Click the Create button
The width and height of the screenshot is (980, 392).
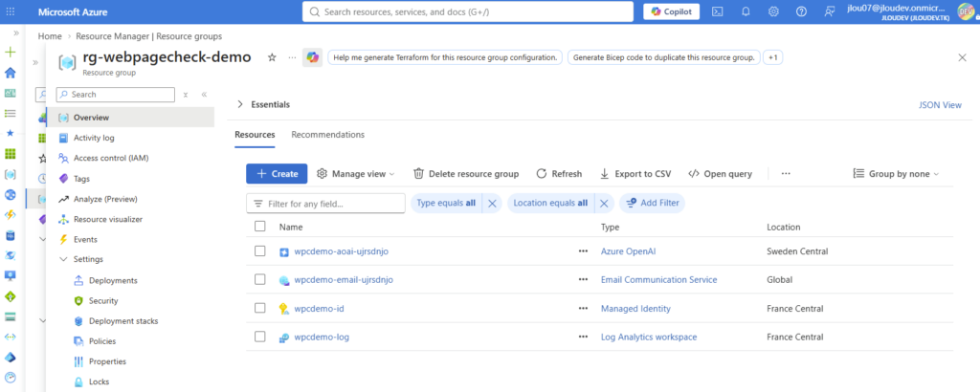pyautogui.click(x=277, y=173)
